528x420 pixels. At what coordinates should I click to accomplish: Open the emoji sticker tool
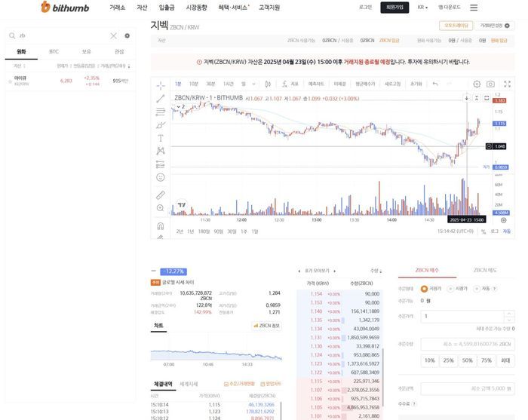161,177
